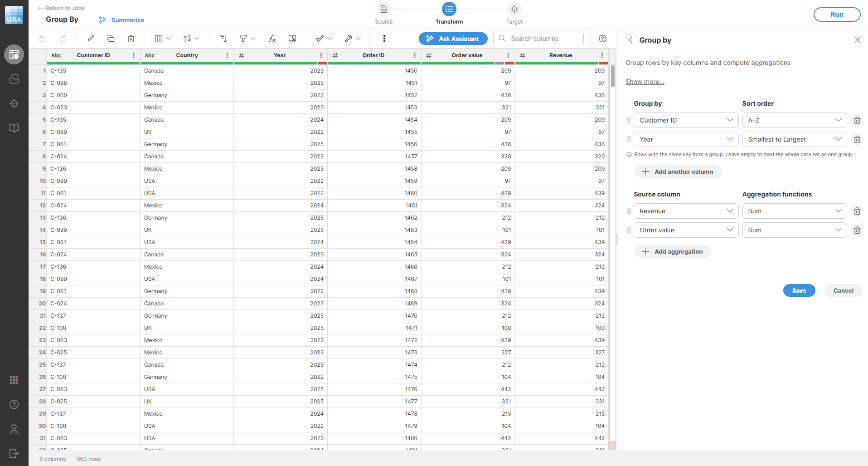868x466 pixels.
Task: Open the more options kebab menu
Action: click(384, 39)
